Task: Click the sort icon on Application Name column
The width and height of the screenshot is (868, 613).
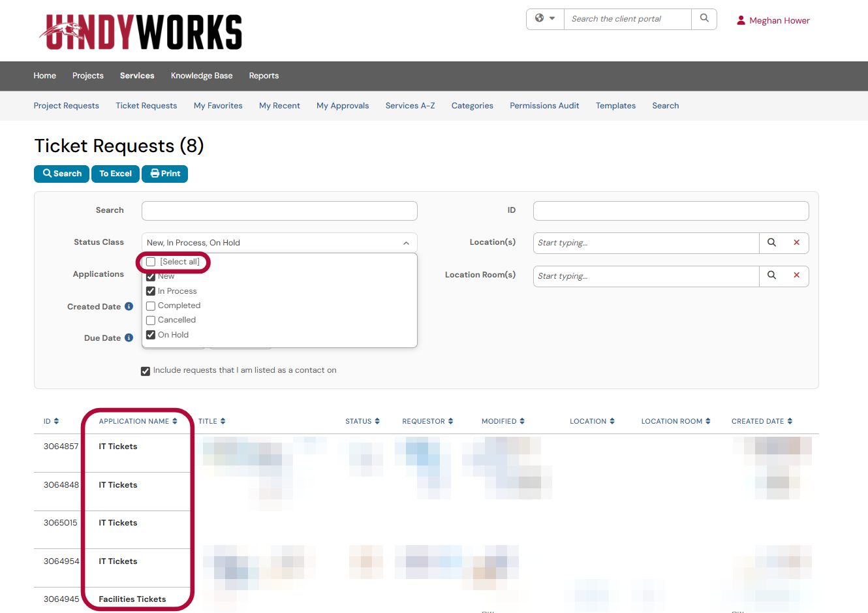Action: click(175, 421)
